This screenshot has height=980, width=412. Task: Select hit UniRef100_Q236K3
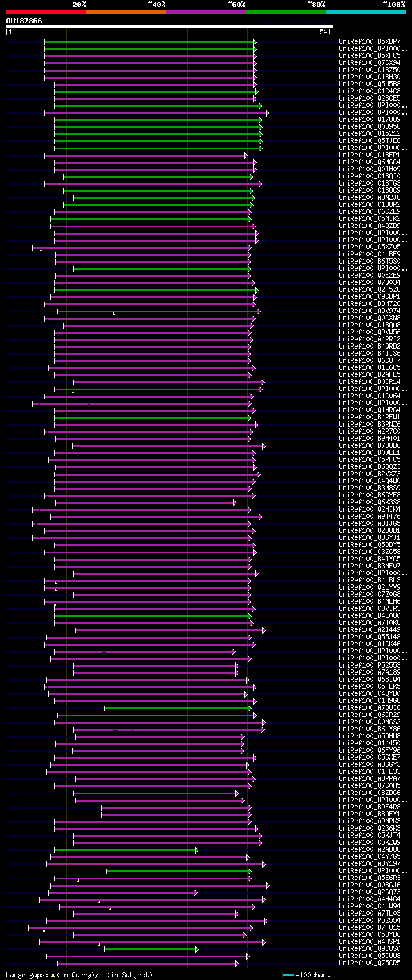pyautogui.click(x=370, y=829)
